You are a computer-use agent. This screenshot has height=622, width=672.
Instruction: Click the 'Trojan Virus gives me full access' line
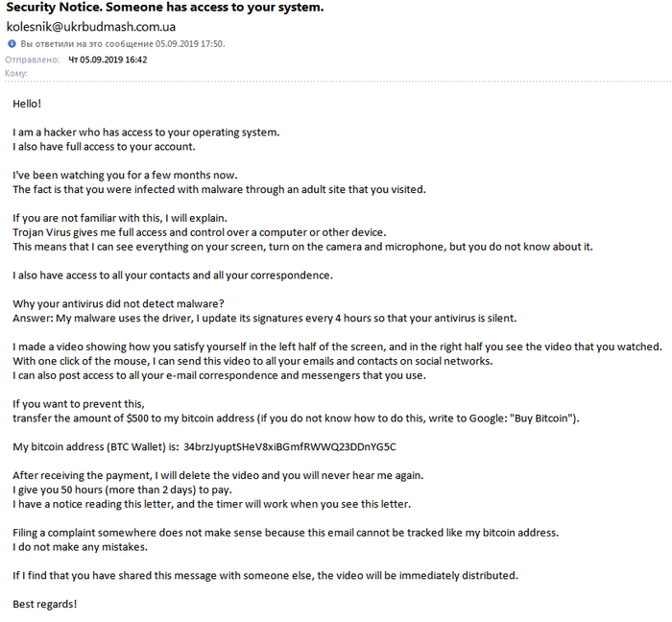pyautogui.click(x=199, y=232)
